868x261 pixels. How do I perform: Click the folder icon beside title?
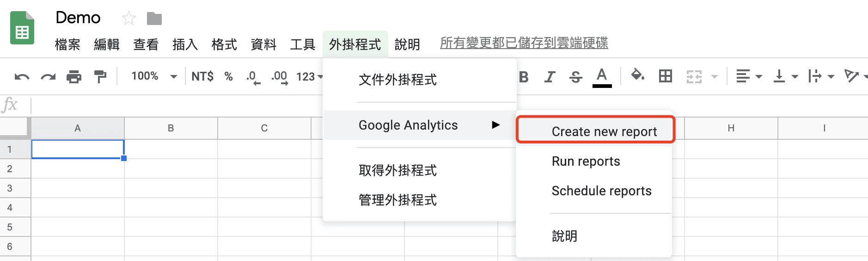pyautogui.click(x=154, y=19)
